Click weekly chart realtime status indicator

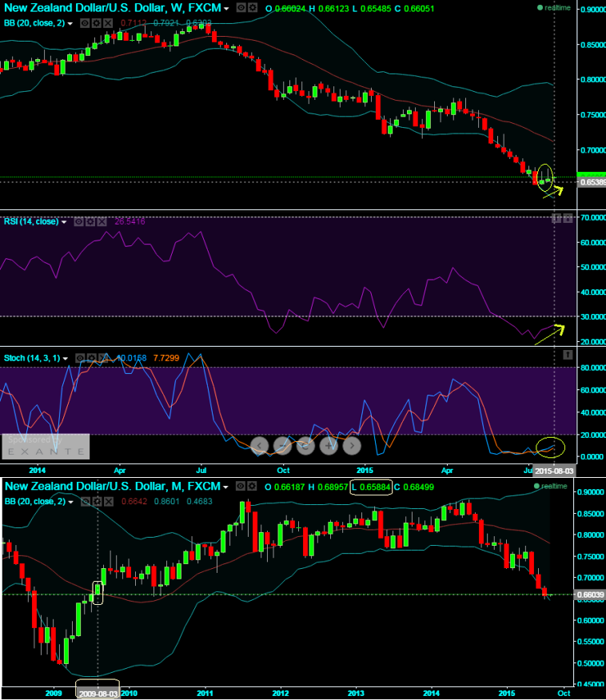pyautogui.click(x=554, y=8)
